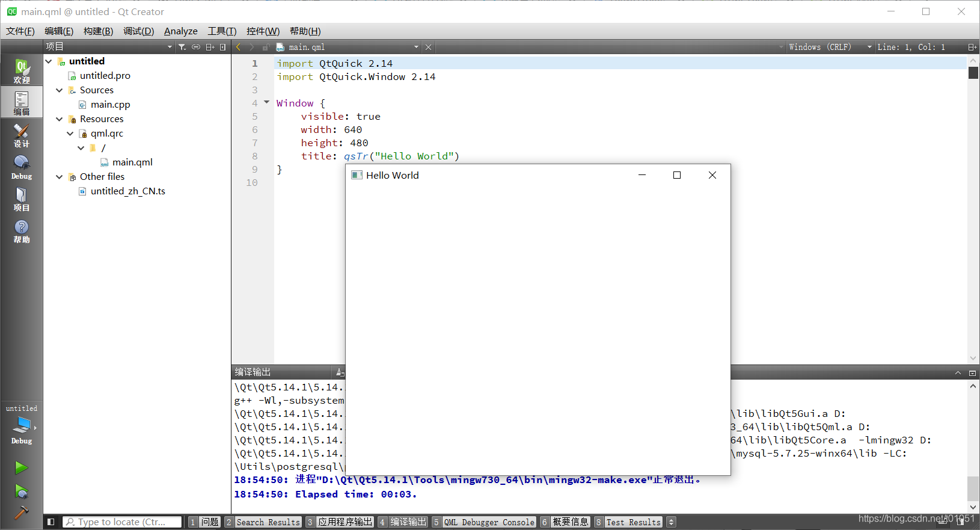The width and height of the screenshot is (980, 530).
Task: Click the main.cpp file in tree
Action: point(110,105)
